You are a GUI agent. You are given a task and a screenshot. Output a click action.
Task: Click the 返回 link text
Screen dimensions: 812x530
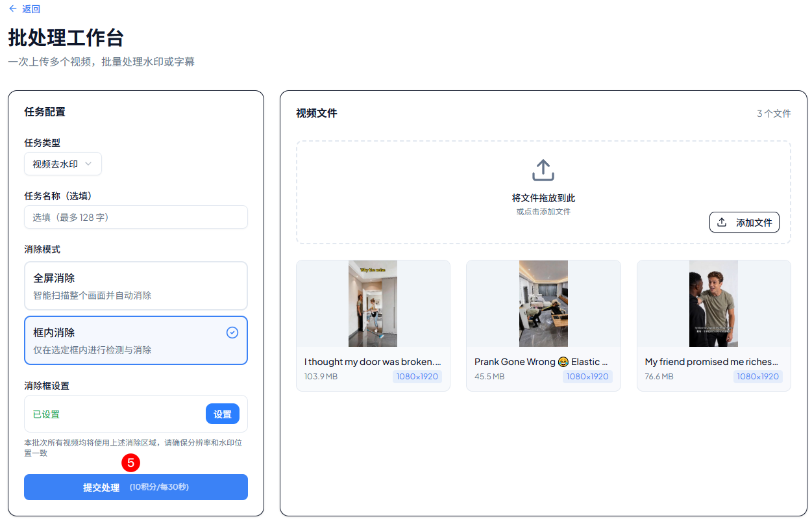tap(31, 9)
